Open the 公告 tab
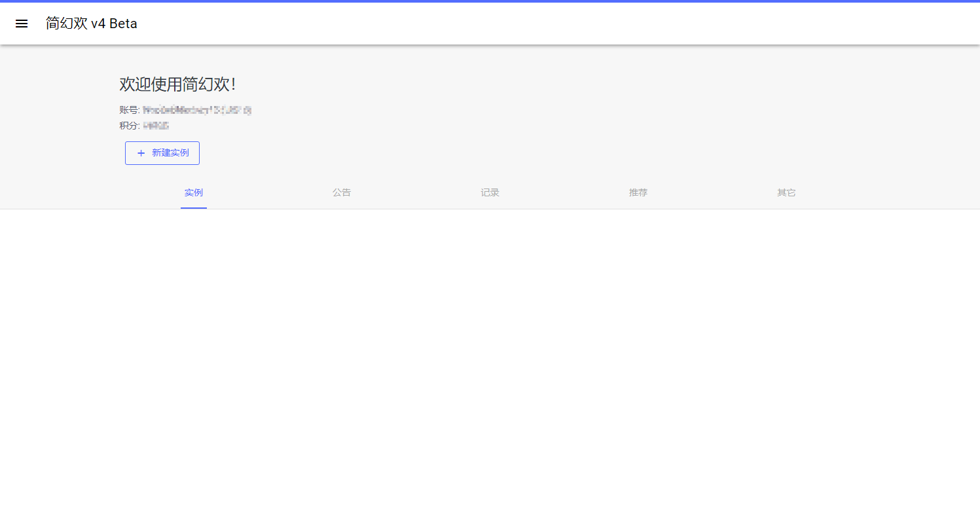The width and height of the screenshot is (980, 532). point(342,192)
